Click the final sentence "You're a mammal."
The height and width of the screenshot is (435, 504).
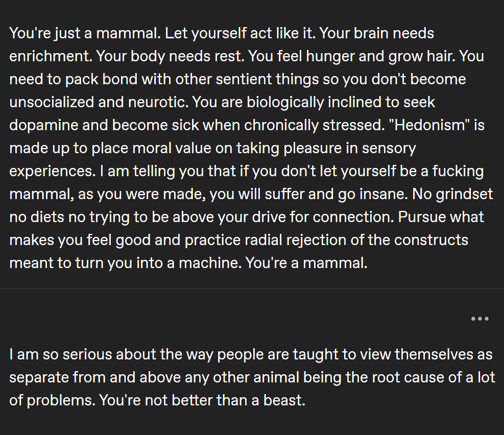306,263
